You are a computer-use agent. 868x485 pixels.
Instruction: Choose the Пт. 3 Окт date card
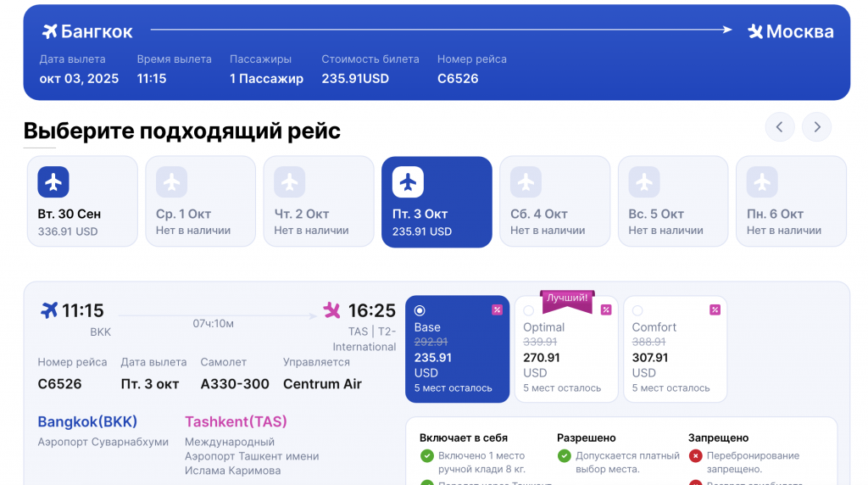coord(437,202)
